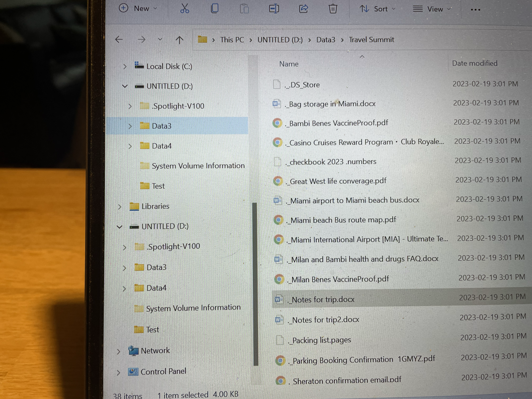Collapse the first UNTITLED (D:) drive node
532x399 pixels.
click(x=125, y=86)
